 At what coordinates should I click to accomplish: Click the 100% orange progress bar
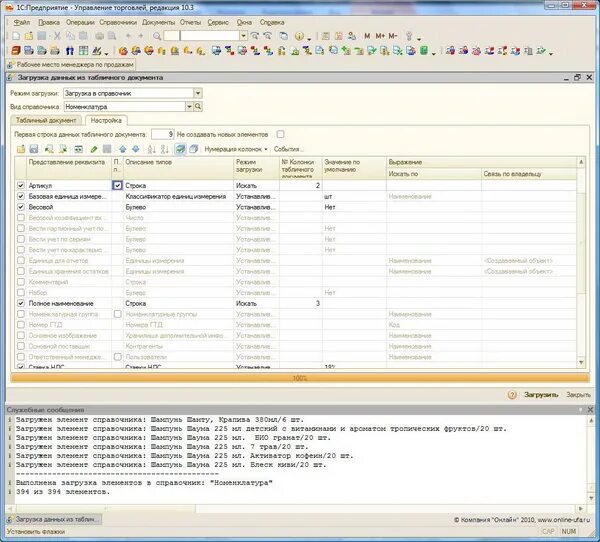[x=300, y=378]
